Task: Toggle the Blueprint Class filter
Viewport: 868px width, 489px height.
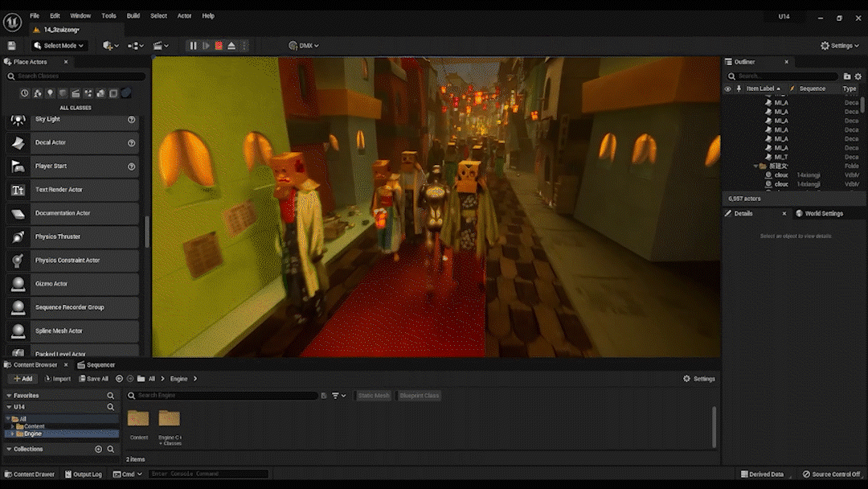Action: [x=419, y=396]
